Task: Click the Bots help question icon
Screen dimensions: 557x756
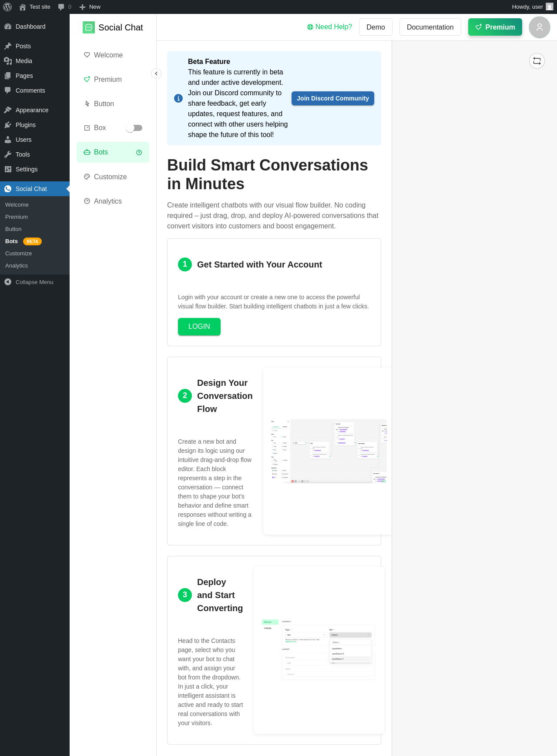Action: coord(139,152)
